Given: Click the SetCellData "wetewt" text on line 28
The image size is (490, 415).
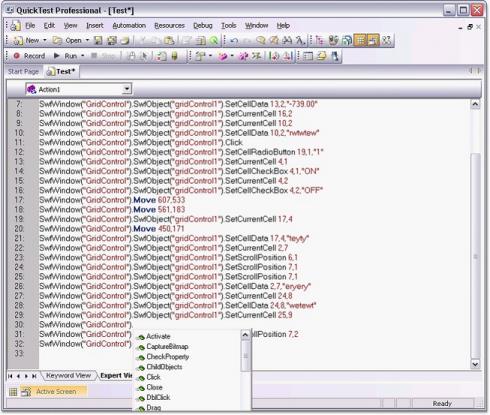Looking at the screenshot, I should [271, 305].
